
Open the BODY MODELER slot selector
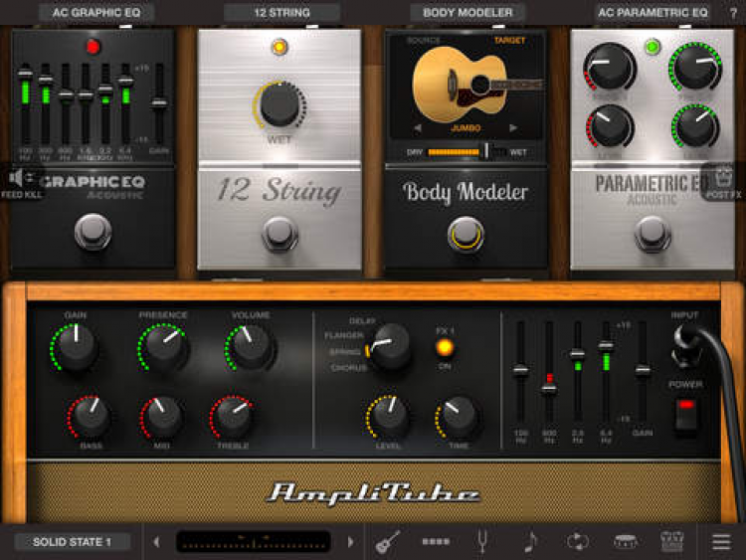[x=467, y=13]
